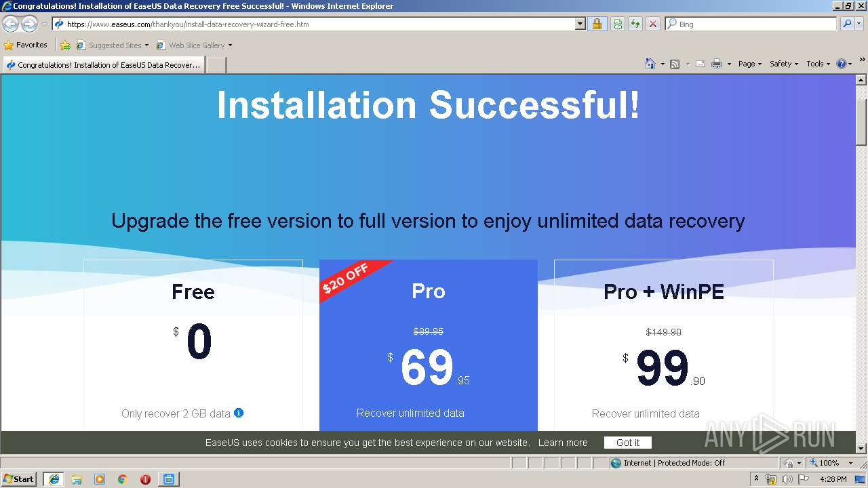
Task: Click the 4:28 PM clock
Action: [833, 479]
